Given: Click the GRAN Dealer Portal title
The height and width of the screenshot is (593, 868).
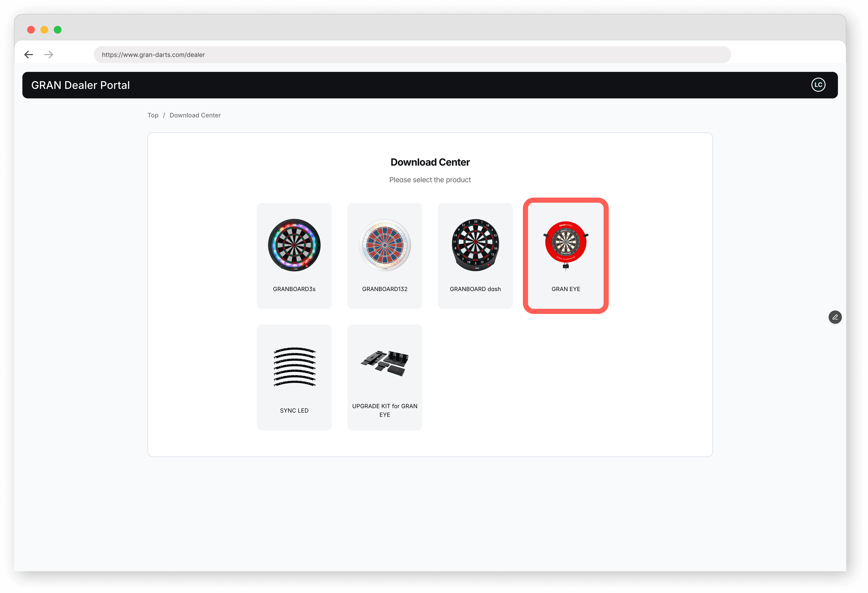Looking at the screenshot, I should click(x=81, y=85).
